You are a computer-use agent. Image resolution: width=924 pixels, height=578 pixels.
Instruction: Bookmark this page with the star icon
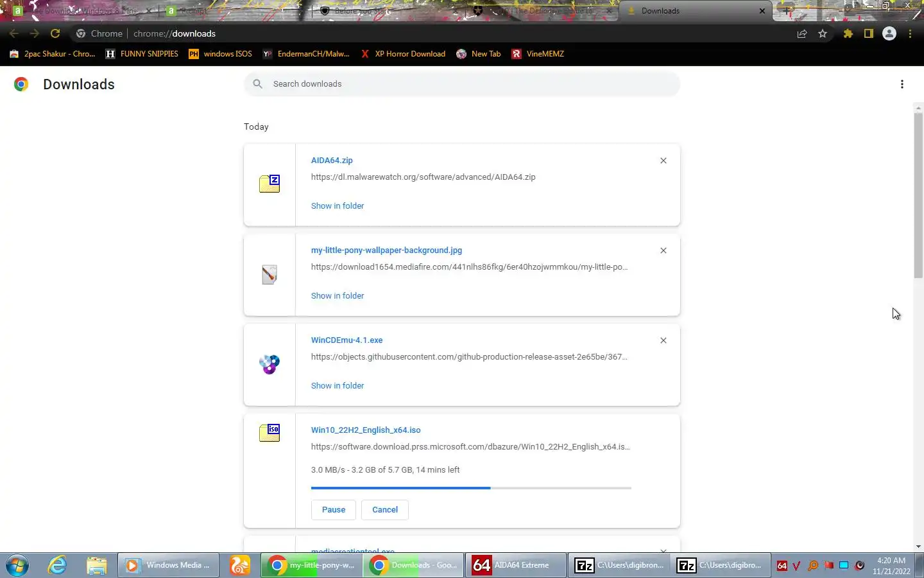click(823, 33)
